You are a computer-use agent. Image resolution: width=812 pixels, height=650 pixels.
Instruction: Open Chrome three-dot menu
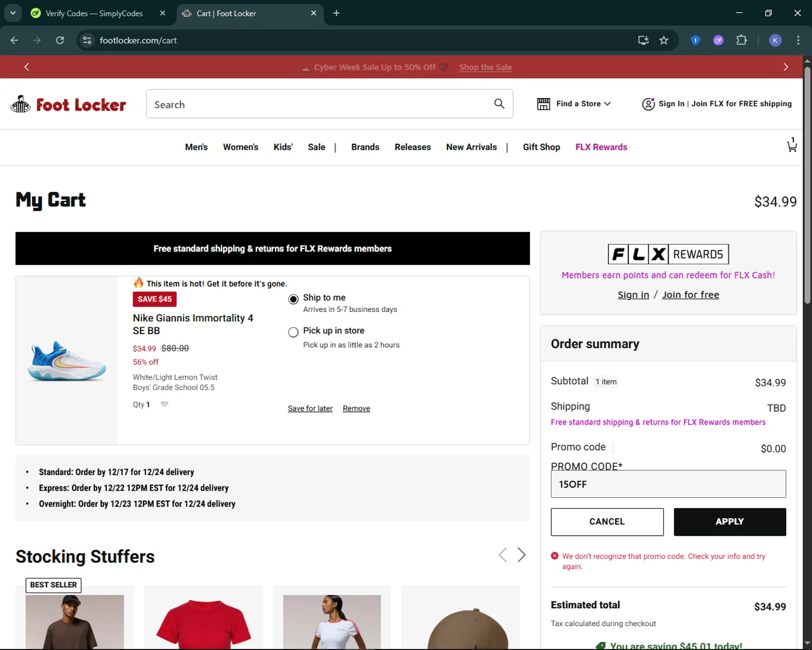[x=798, y=40]
